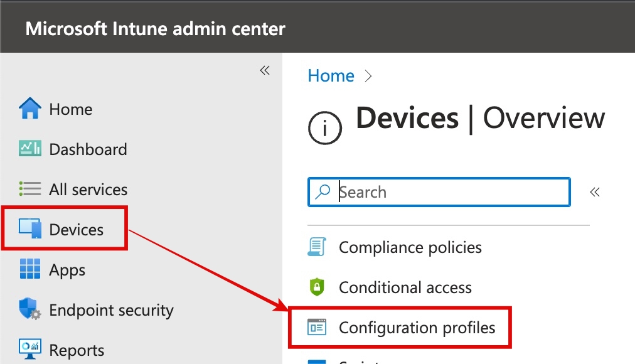Open Home in the sidebar

point(71,109)
